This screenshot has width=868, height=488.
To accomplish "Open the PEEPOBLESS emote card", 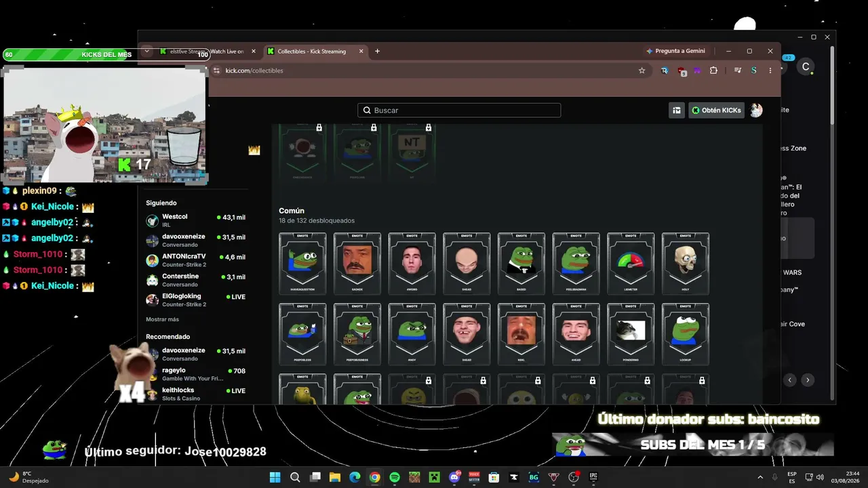I will 302,333.
